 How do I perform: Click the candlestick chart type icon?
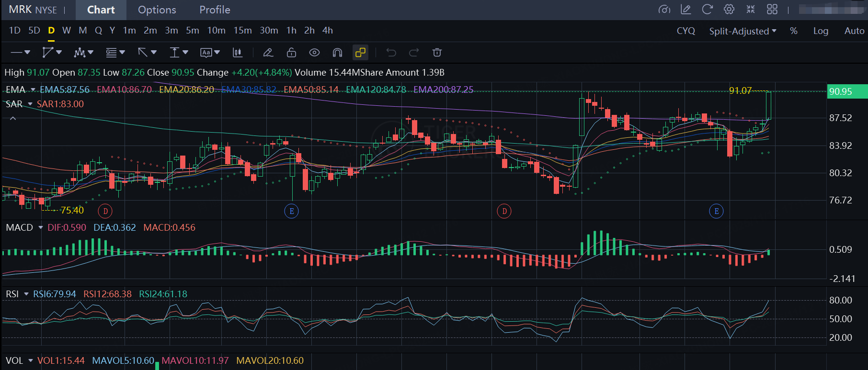click(237, 53)
